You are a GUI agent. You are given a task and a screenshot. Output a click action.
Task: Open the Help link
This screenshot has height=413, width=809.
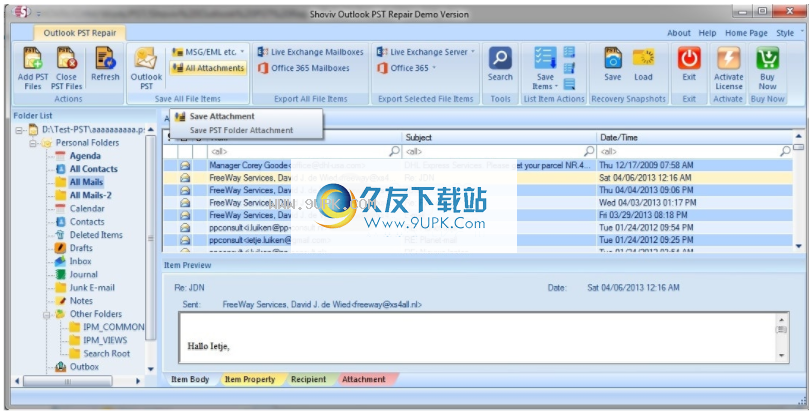[707, 33]
